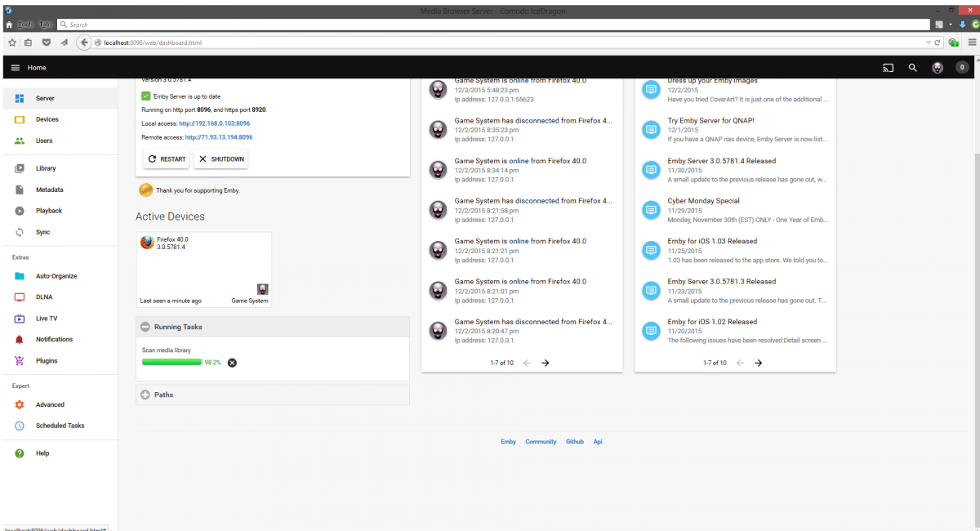The width and height of the screenshot is (980, 531).
Task: Go to next page of activity log
Action: click(x=546, y=363)
